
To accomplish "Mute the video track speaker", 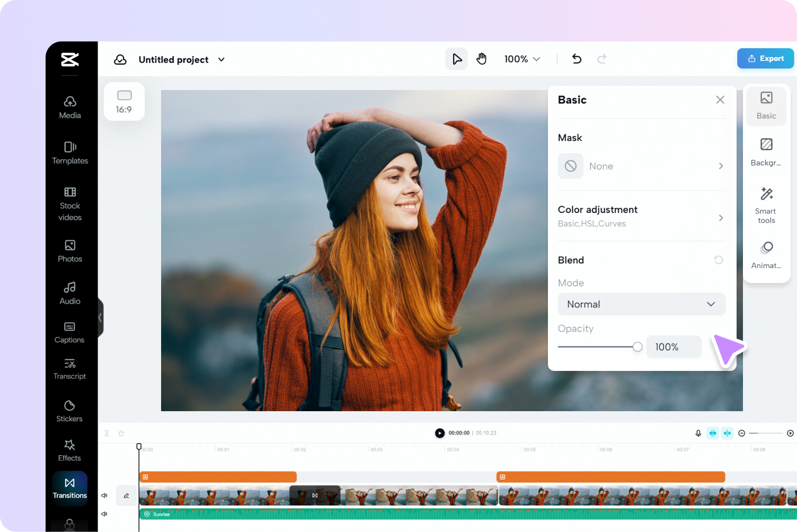I will [104, 495].
